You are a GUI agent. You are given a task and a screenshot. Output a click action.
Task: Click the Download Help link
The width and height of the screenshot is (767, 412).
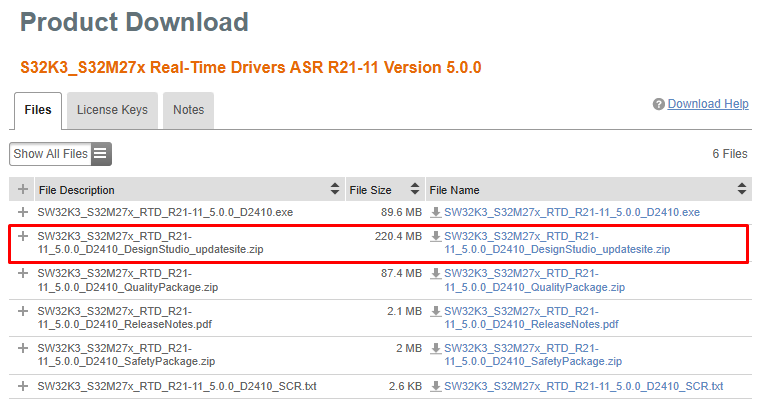click(x=708, y=104)
